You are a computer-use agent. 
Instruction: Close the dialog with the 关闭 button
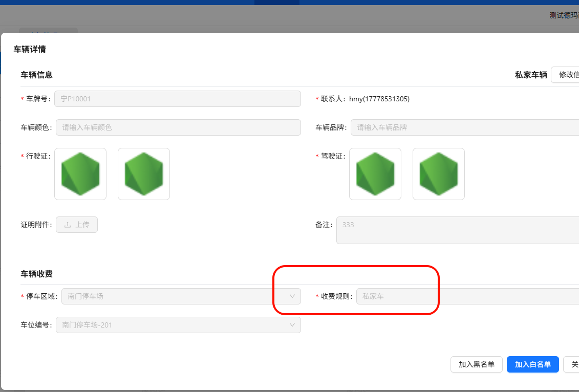[573, 364]
